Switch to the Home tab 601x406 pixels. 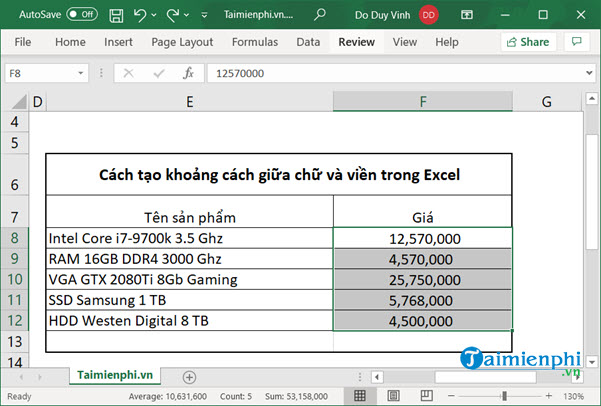[x=70, y=42]
